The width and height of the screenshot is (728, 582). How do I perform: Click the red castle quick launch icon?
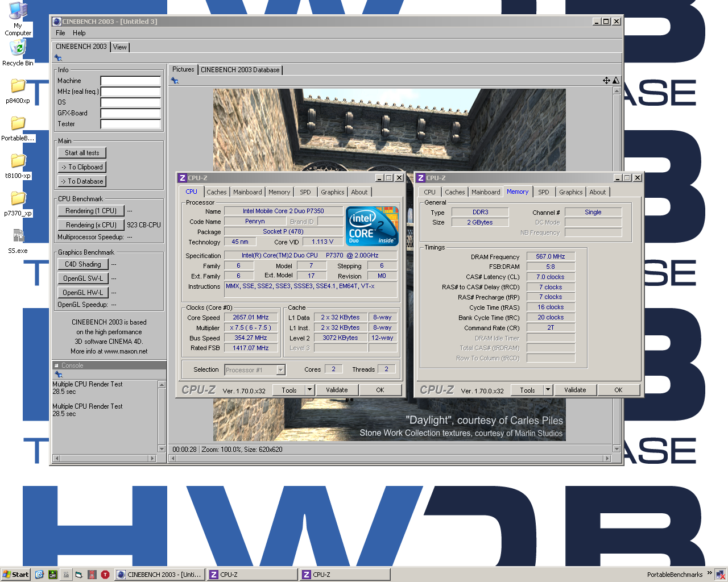pos(92,575)
